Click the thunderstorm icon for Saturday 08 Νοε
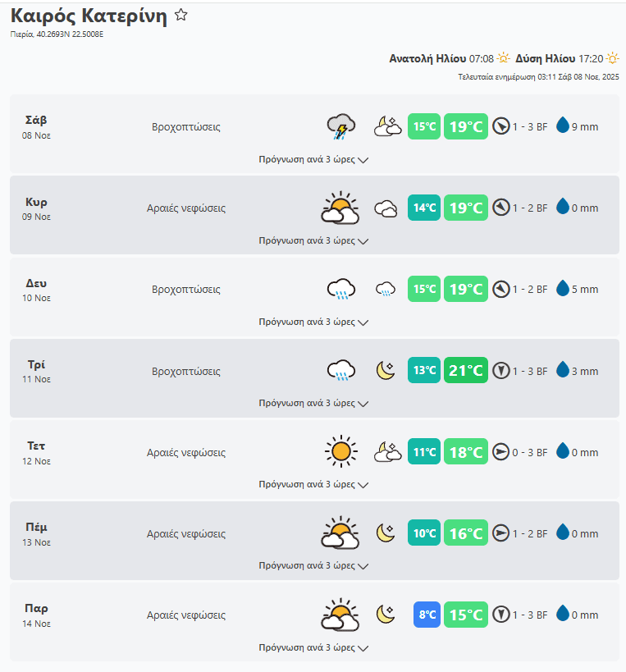626x672 pixels. 340,126
